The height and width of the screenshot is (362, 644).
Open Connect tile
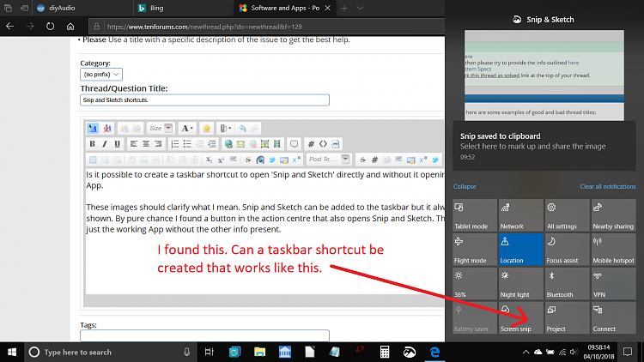point(613,317)
